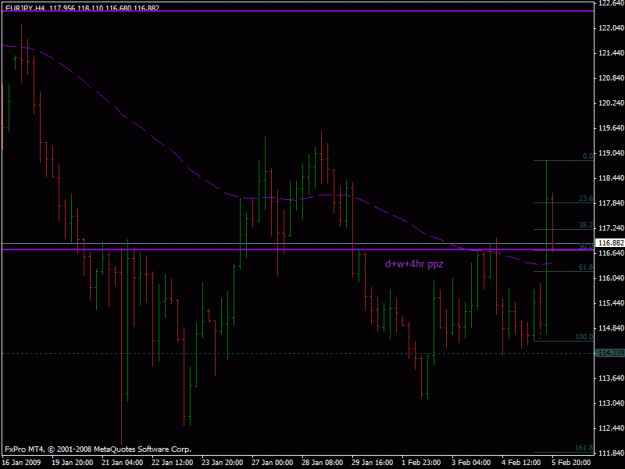Select the current price label 116.882
Viewport: 625px width, 469px height.
pos(610,243)
